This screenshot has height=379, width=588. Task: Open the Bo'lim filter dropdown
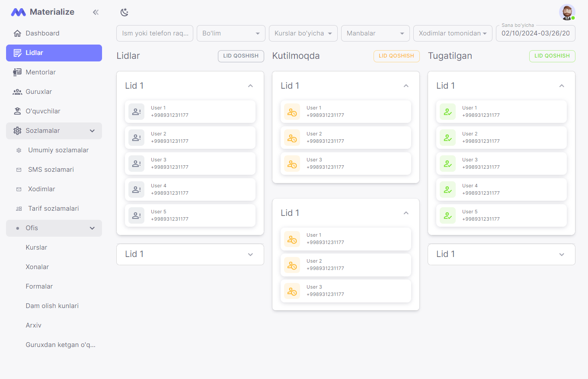[231, 33]
